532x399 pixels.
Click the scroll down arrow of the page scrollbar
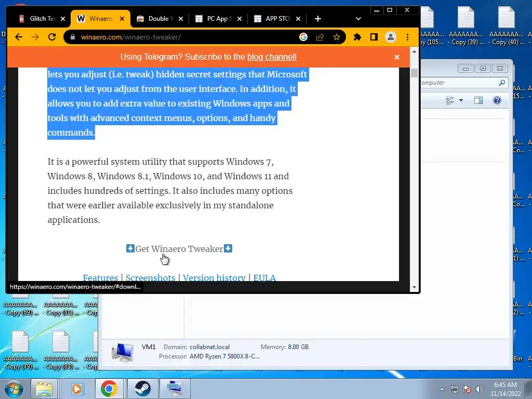[x=414, y=287]
